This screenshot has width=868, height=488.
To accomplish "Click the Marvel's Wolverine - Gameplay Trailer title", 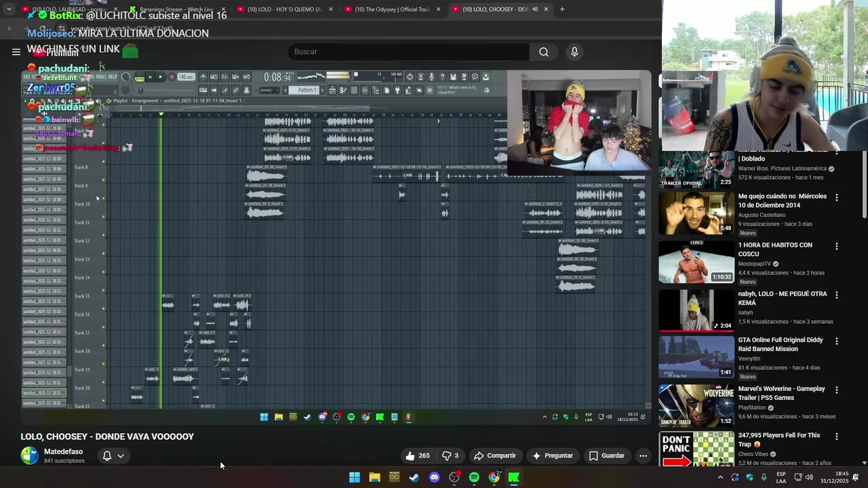I will (781, 393).
